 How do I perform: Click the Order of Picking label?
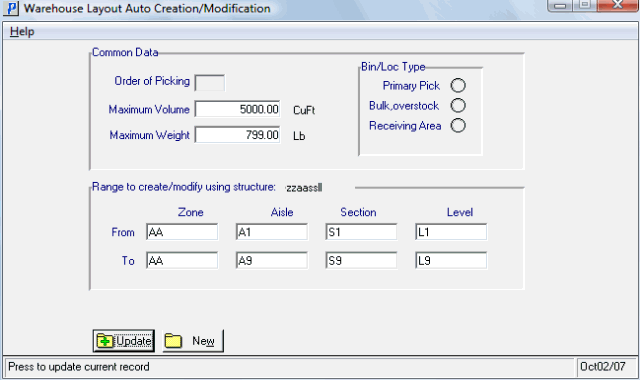point(152,81)
